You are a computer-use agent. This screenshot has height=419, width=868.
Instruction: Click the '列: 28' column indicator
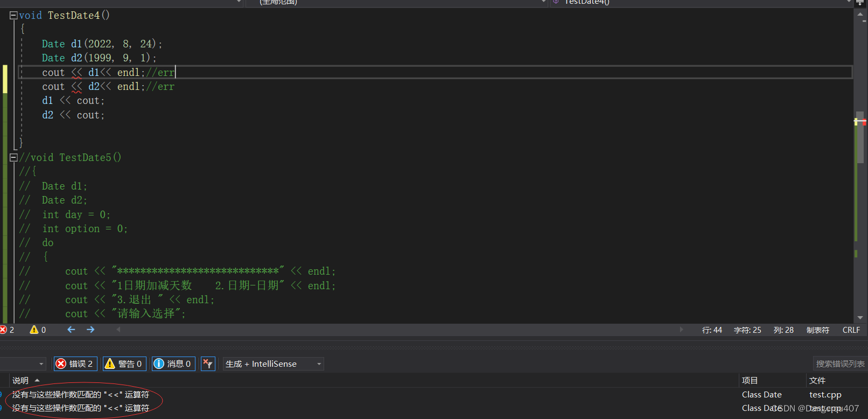tap(783, 330)
